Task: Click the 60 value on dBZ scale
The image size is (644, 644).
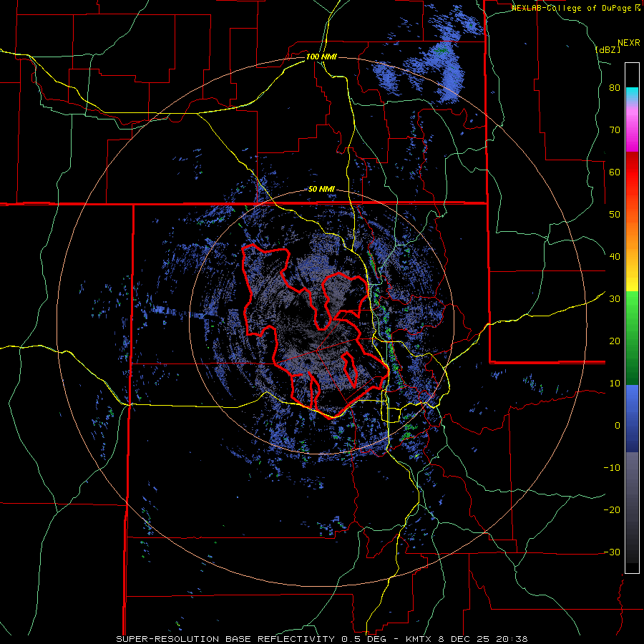Action: [x=615, y=172]
